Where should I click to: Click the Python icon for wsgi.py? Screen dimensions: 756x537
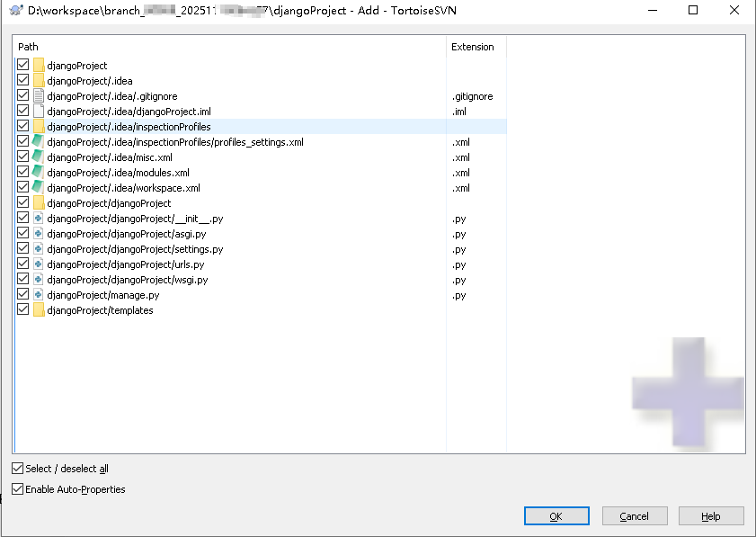click(39, 280)
